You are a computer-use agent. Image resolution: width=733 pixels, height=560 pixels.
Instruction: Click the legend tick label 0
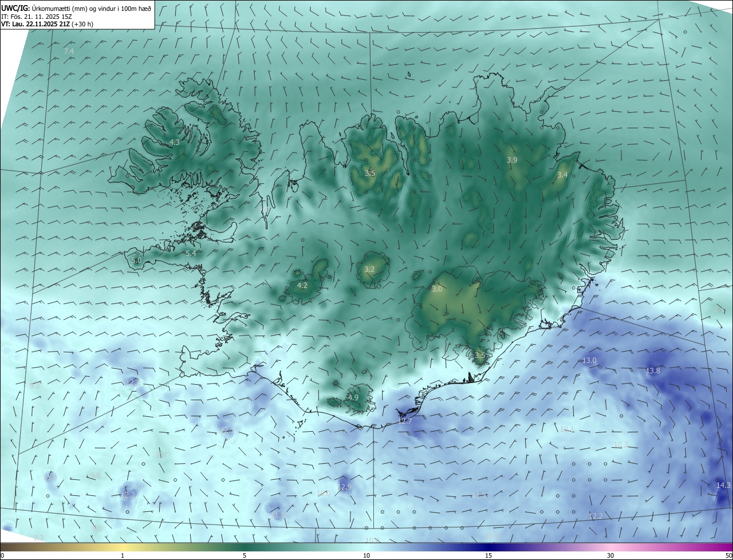tap(2, 555)
